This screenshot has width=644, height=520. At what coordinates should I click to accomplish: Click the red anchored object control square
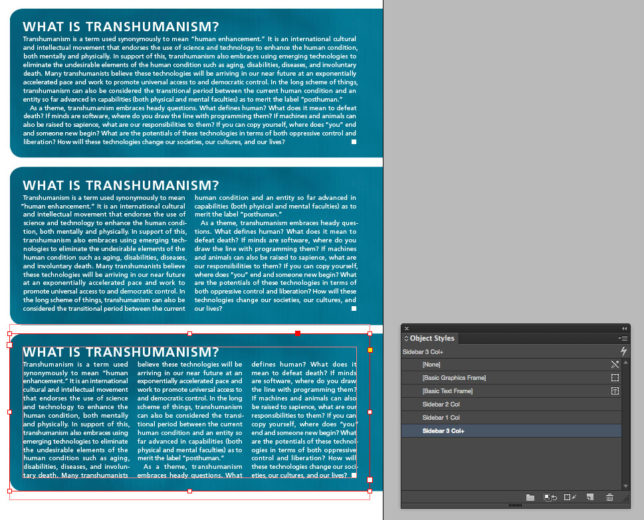point(297,333)
